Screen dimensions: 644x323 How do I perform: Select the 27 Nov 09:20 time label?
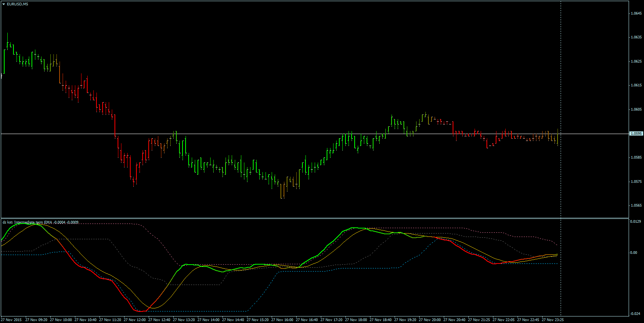point(37,320)
